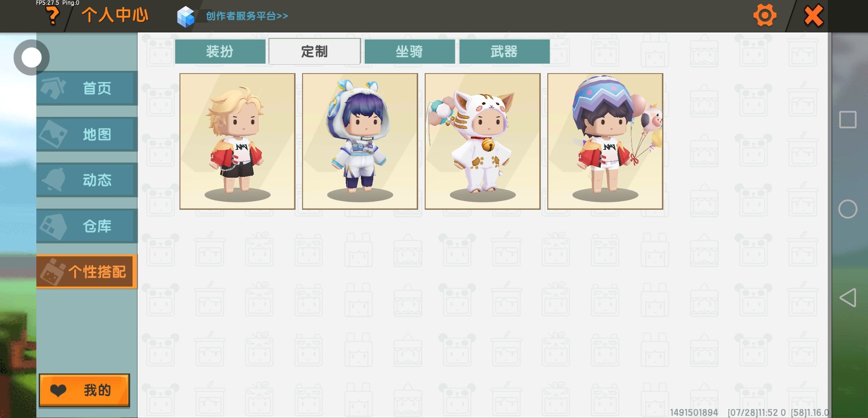Select the 定制 tab
Image resolution: width=868 pixels, height=418 pixels.
[314, 51]
